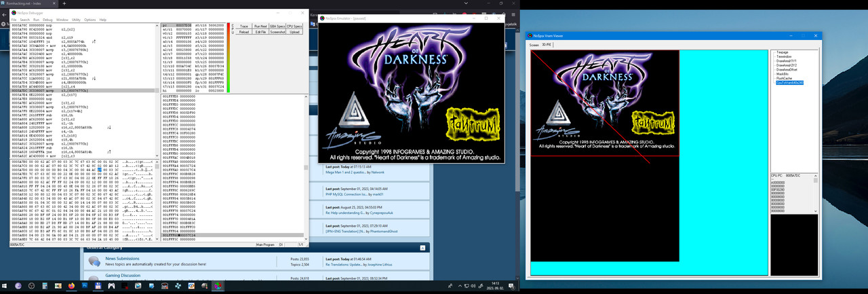Click the Romhacking.net browser tab
Screen dimensions: 868x294
pos(28,3)
